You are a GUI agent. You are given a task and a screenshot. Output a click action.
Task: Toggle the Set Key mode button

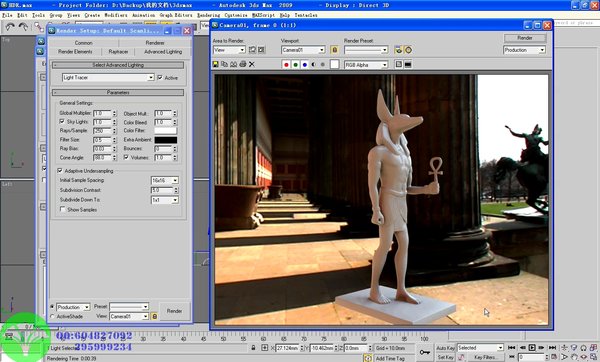(445, 357)
